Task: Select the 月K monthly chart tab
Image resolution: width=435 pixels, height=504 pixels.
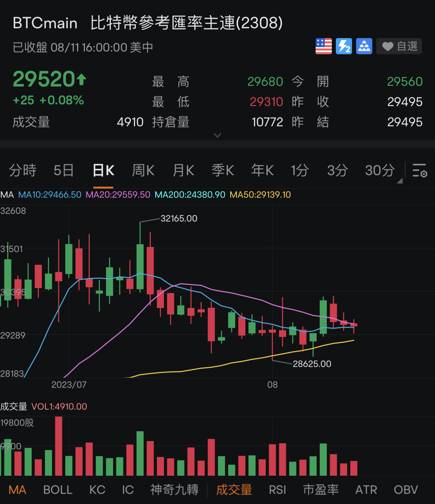Action: click(183, 170)
